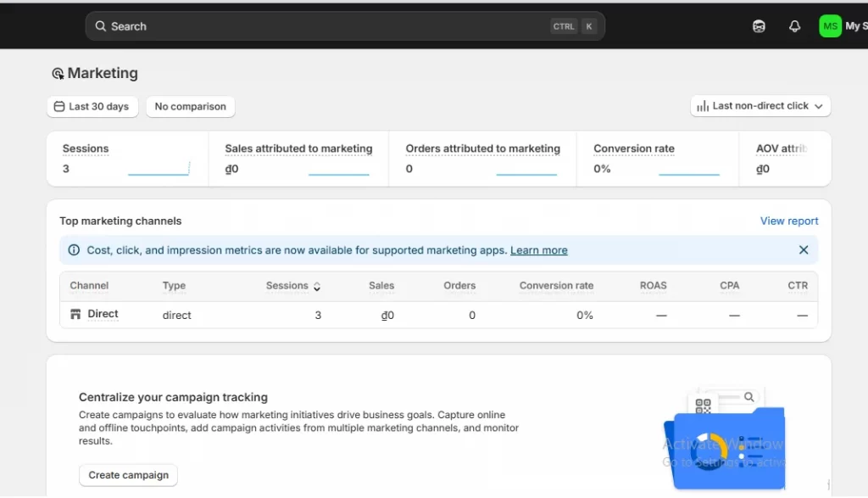Image resolution: width=868 pixels, height=498 pixels.
Task: Open the Learn more link in the banner
Action: tap(538, 250)
